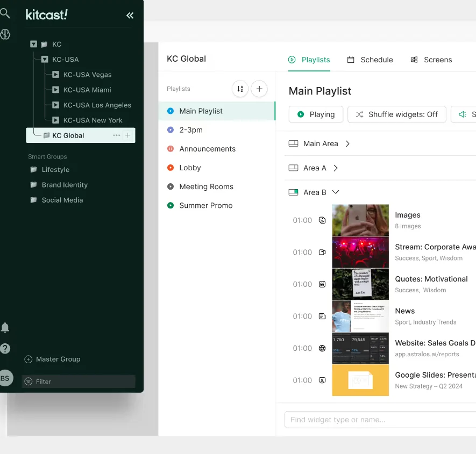Click the sort A-Z playlists button
This screenshot has height=454, width=476.
240,89
